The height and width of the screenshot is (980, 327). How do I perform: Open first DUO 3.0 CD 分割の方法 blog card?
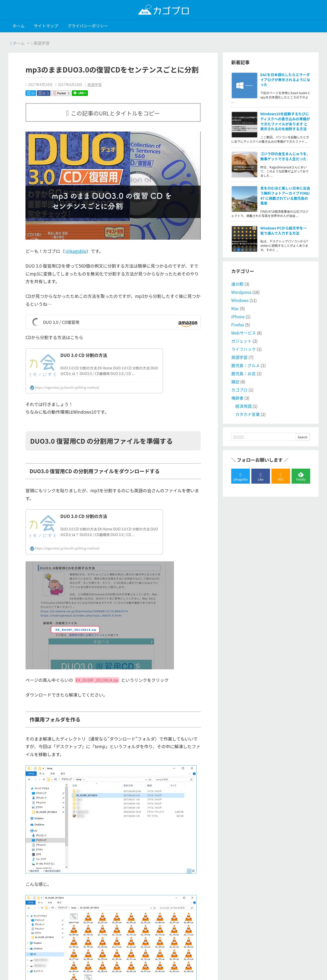point(94,371)
